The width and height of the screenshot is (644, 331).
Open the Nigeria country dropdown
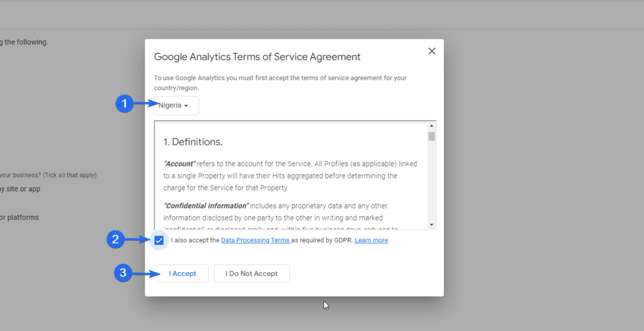176,106
